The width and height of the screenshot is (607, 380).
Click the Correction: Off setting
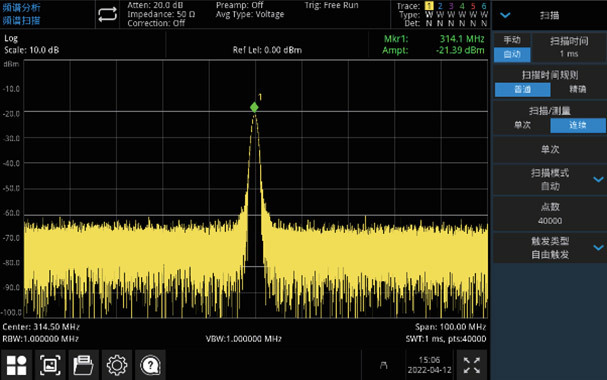click(156, 23)
